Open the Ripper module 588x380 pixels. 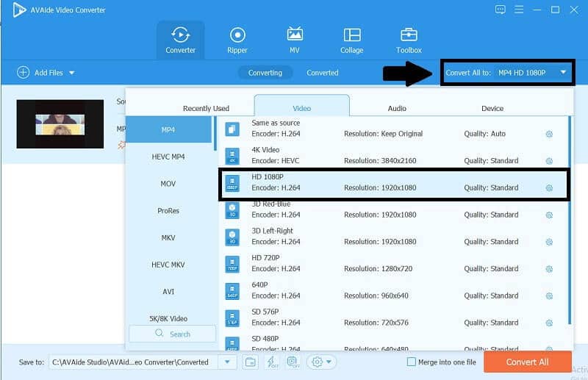(237, 40)
